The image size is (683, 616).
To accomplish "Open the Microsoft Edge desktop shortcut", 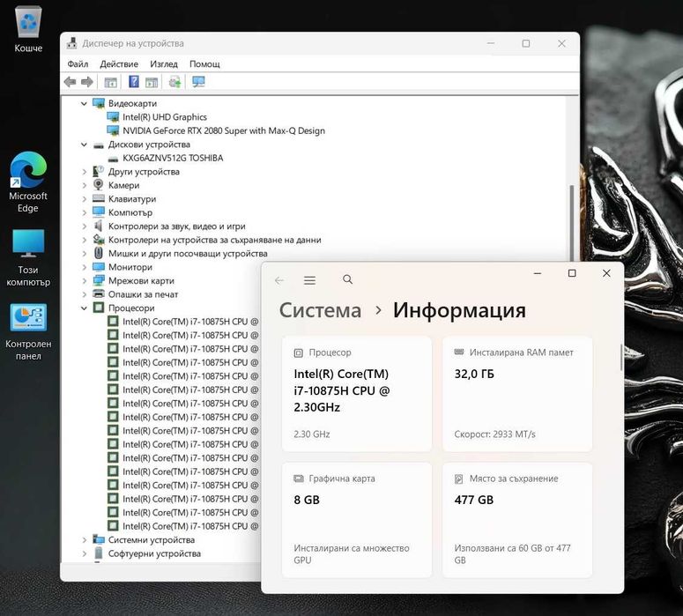I will (x=28, y=182).
